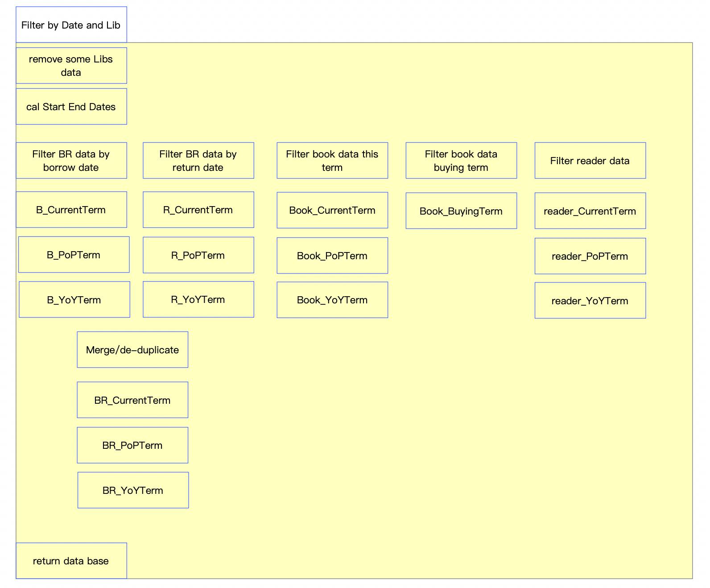This screenshot has width=710, height=588.
Task: Click the Book_BuyingTerm box
Action: 461,211
